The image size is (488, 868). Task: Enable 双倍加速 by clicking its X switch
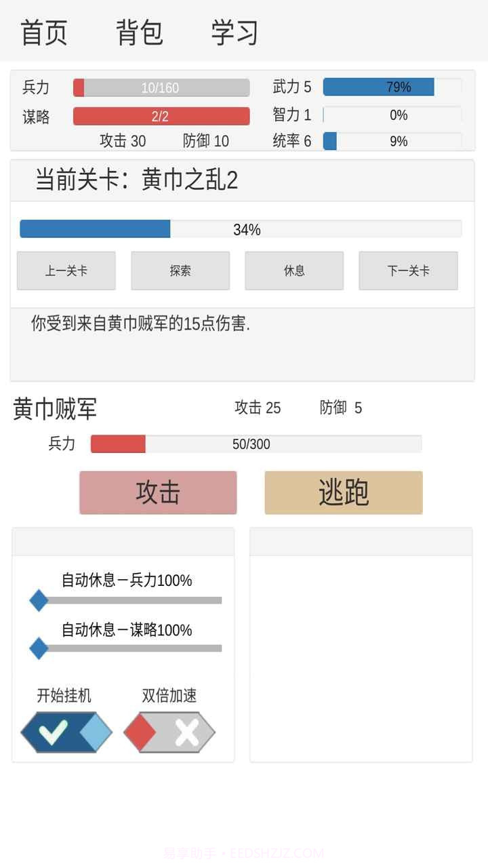(169, 732)
